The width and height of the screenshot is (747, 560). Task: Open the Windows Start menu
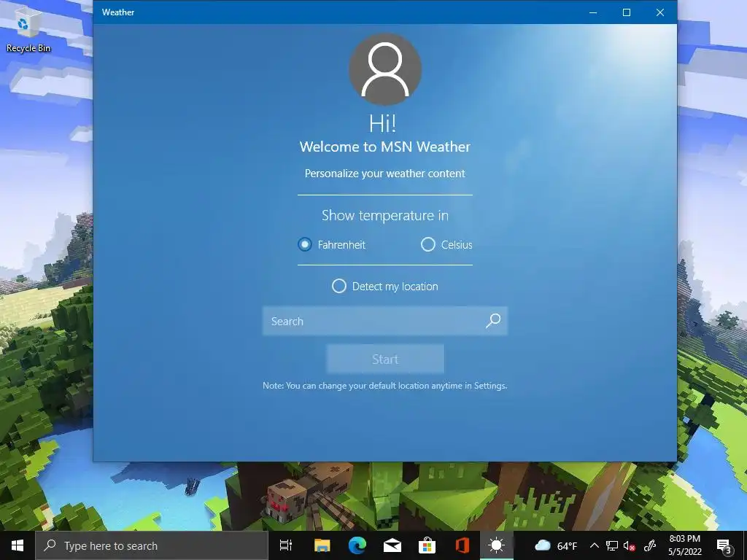coord(18,545)
